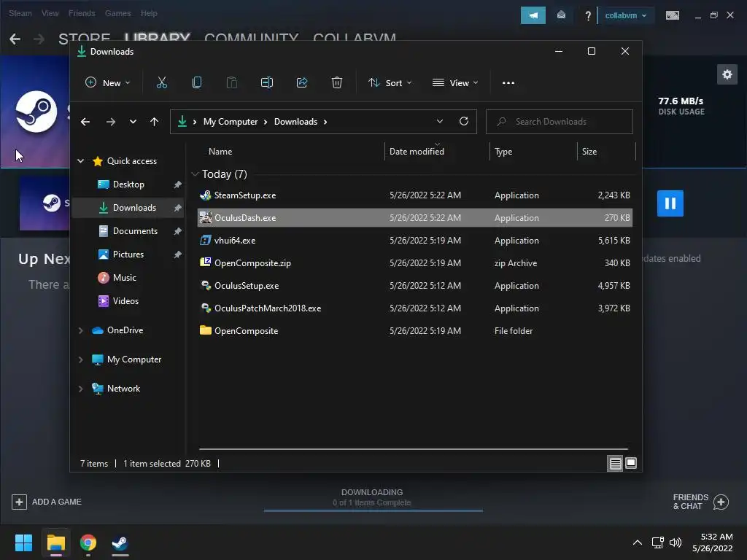
Task: Click the Cut scissors icon in the Downloads toolbar
Action: coord(162,83)
